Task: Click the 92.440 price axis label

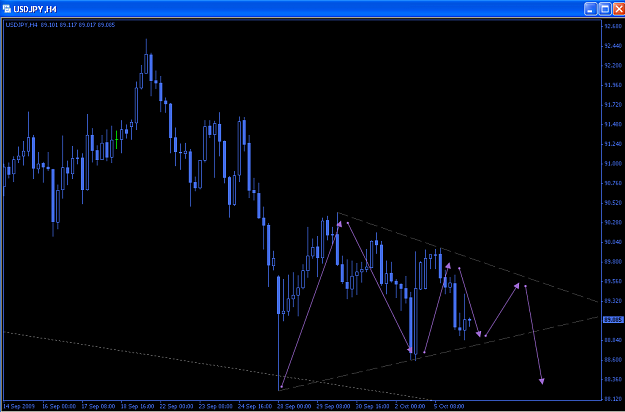Action: (x=613, y=46)
